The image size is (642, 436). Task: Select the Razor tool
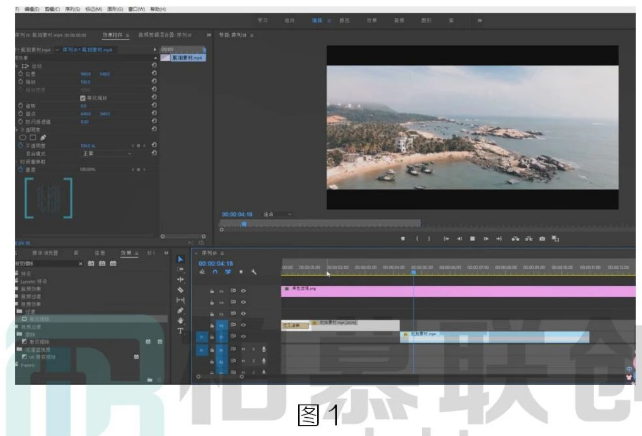click(x=180, y=290)
